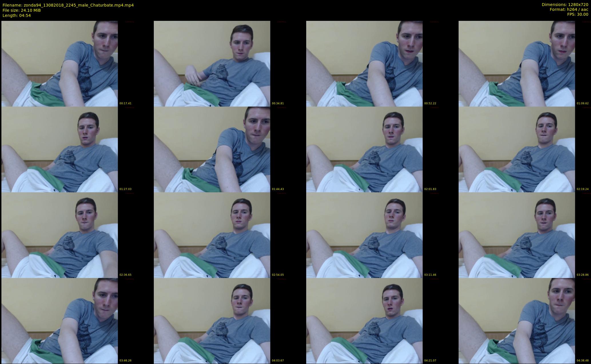Open the thumbnail at 03:46.26

tap(59, 321)
